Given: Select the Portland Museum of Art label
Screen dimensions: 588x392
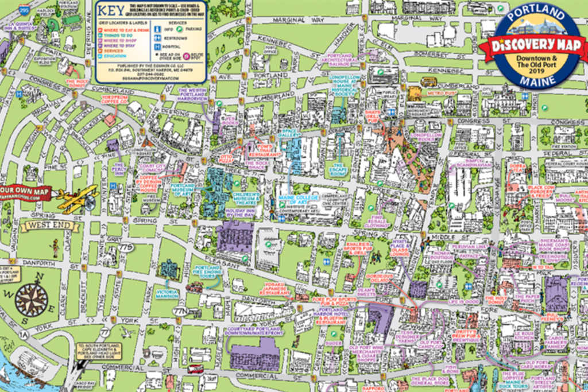Looking at the screenshot, I should [x=183, y=189].
